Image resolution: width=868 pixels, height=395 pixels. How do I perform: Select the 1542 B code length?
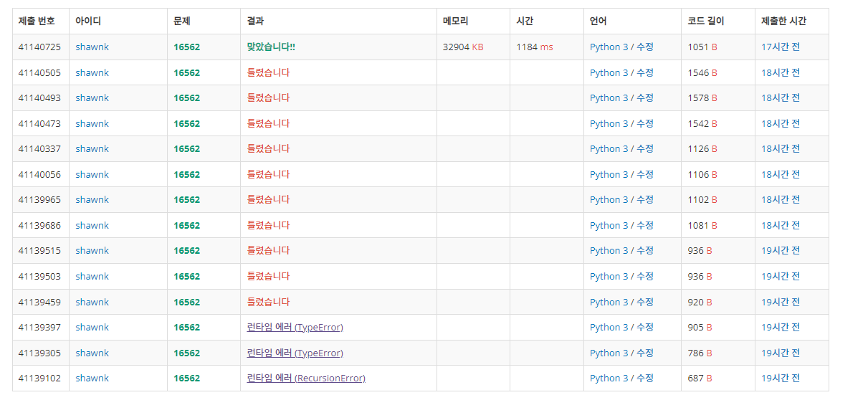(702, 123)
